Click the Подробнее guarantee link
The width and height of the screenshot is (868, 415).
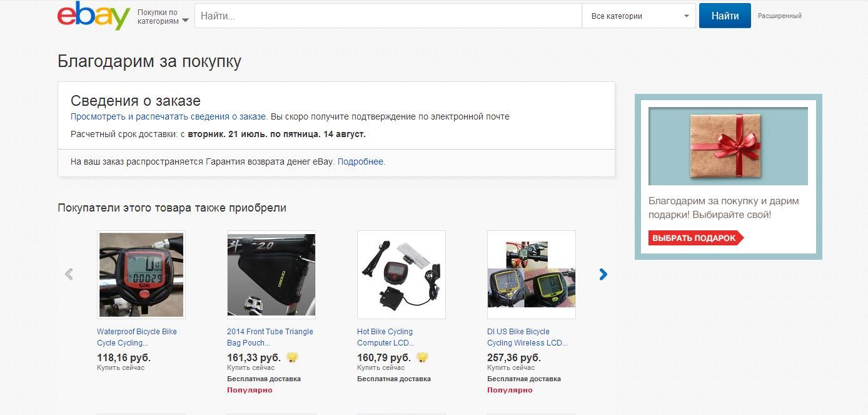click(361, 161)
